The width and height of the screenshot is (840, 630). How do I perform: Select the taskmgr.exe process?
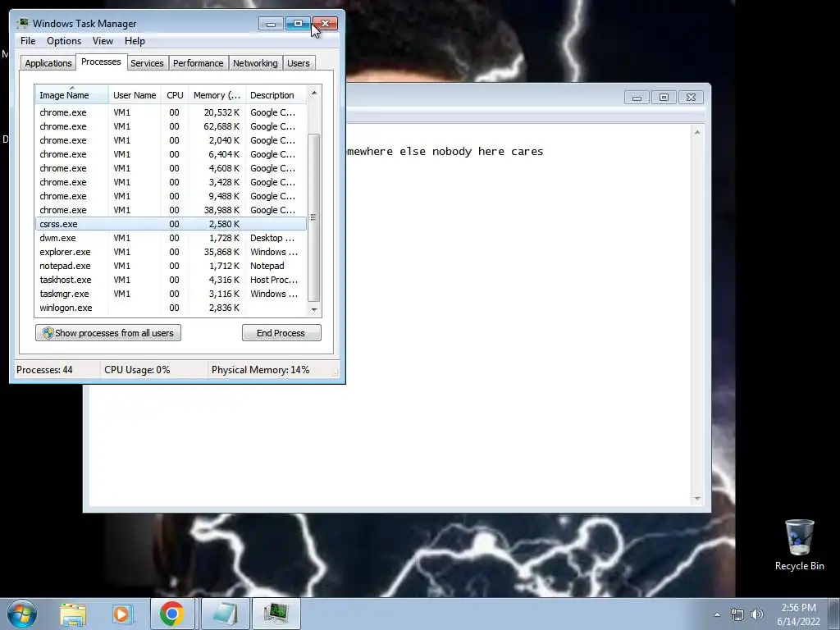point(171,294)
